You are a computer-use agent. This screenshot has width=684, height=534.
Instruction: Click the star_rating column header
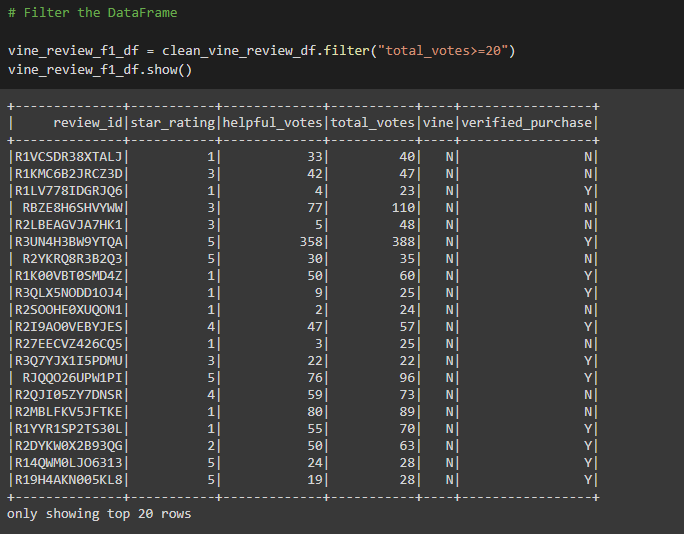pyautogui.click(x=173, y=123)
